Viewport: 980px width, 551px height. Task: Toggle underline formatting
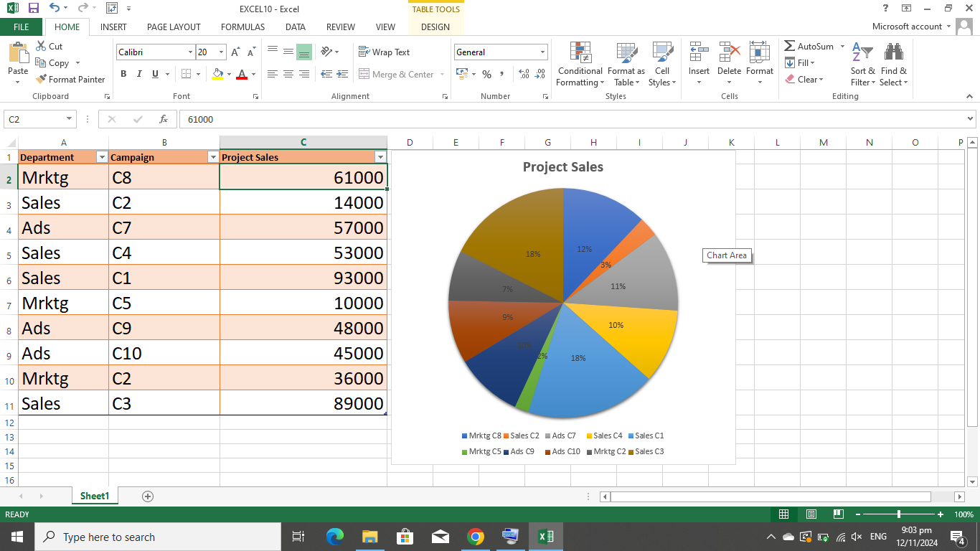pyautogui.click(x=155, y=74)
